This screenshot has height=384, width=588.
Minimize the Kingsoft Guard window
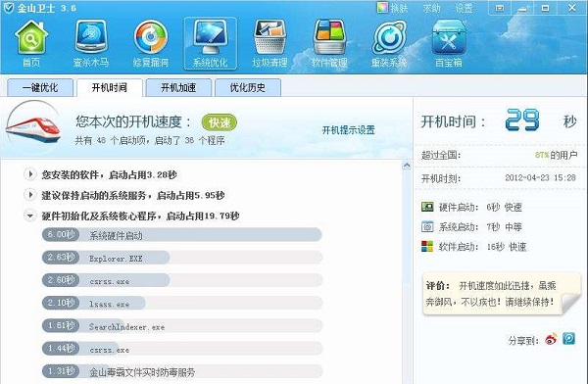coord(522,8)
